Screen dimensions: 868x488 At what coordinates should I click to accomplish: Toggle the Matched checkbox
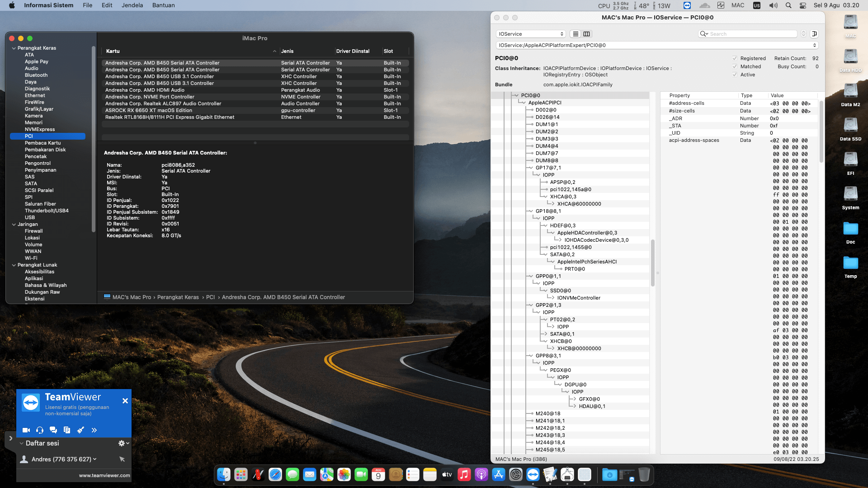(735, 66)
